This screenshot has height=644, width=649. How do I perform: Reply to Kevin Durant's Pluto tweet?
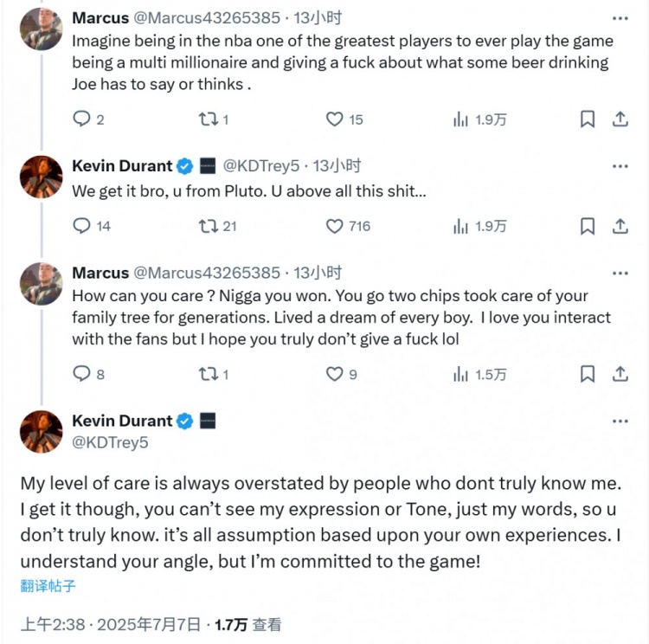81,226
